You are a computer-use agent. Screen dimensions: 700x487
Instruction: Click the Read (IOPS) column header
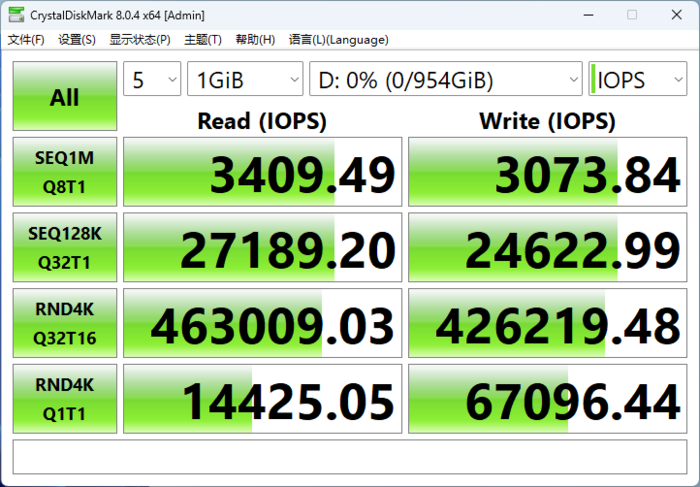tap(262, 121)
